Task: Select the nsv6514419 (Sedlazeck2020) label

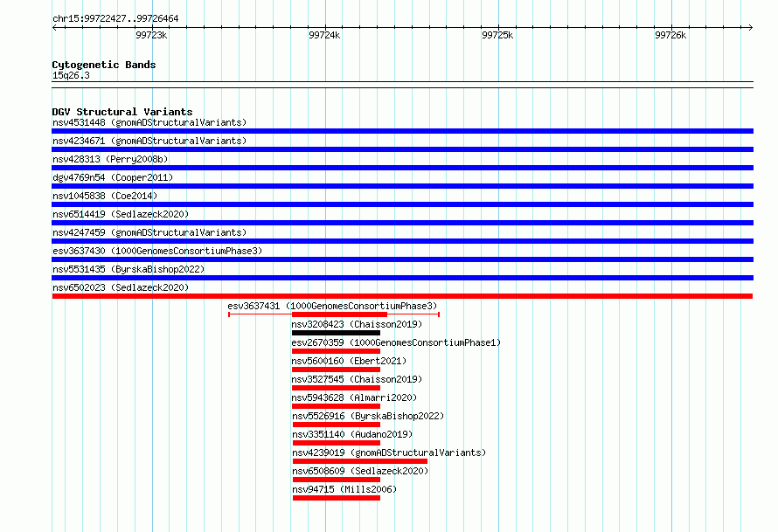Action: click(x=121, y=214)
